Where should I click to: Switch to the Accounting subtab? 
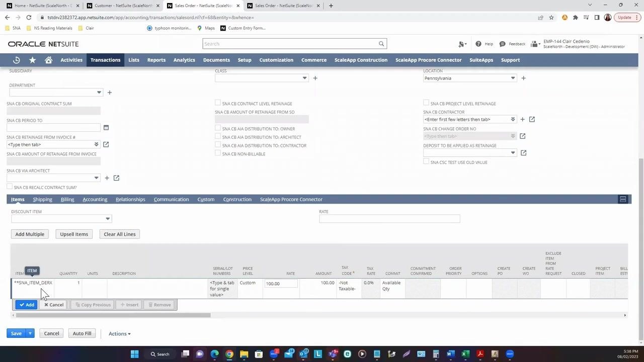coord(95,200)
